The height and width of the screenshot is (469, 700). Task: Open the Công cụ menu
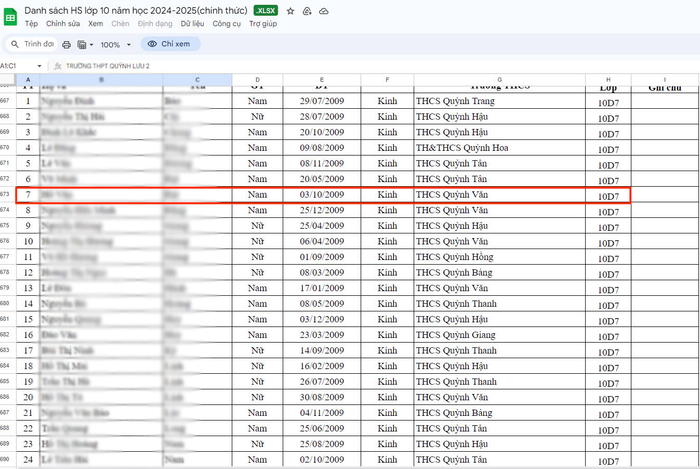[226, 24]
